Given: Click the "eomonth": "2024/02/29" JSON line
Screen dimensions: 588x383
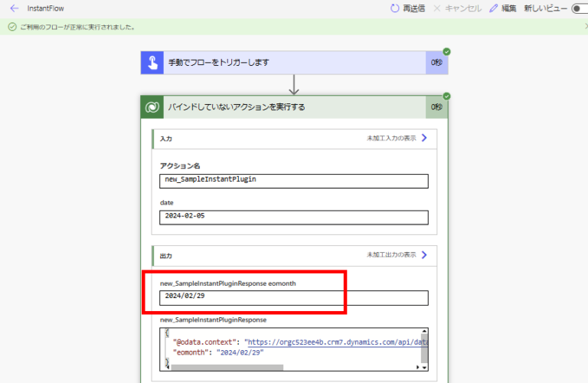Looking at the screenshot, I should 218,352.
